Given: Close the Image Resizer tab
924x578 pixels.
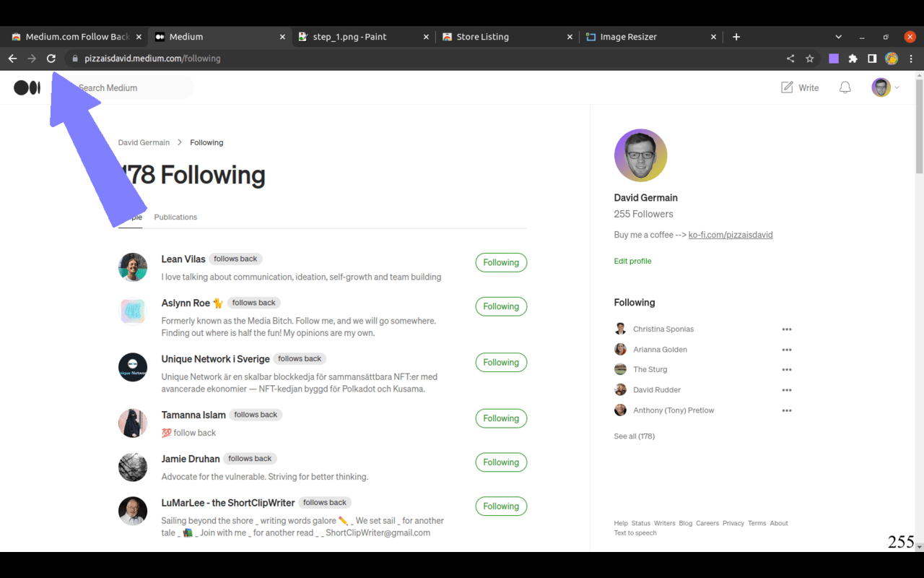Looking at the screenshot, I should point(713,37).
